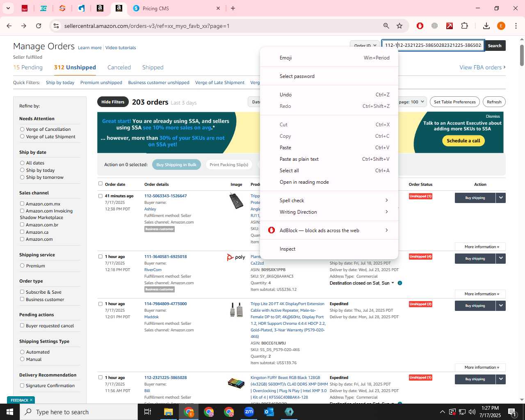Image resolution: width=525 pixels, height=420 pixels.
Task: Click the browser back arrow
Action: point(9,26)
